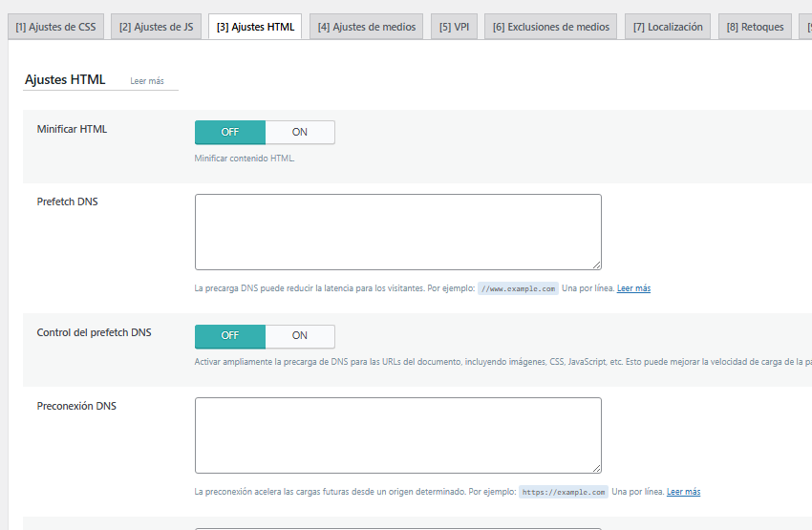
Task: Go to the VPI tab
Action: pos(454,27)
